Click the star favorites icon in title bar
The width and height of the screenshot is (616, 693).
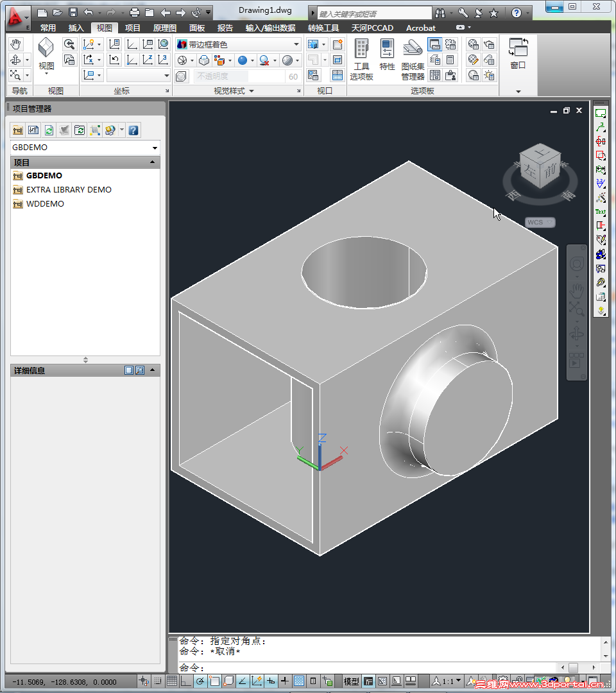(x=493, y=13)
